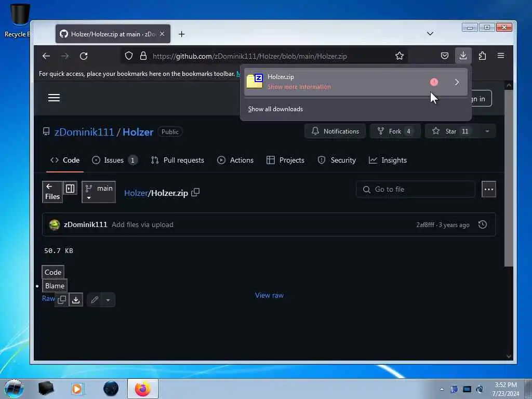Copy the file path icon

click(x=195, y=192)
